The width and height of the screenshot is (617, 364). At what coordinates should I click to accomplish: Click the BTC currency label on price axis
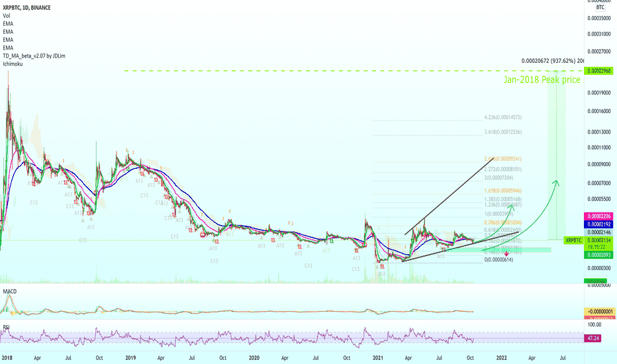[600, 7]
